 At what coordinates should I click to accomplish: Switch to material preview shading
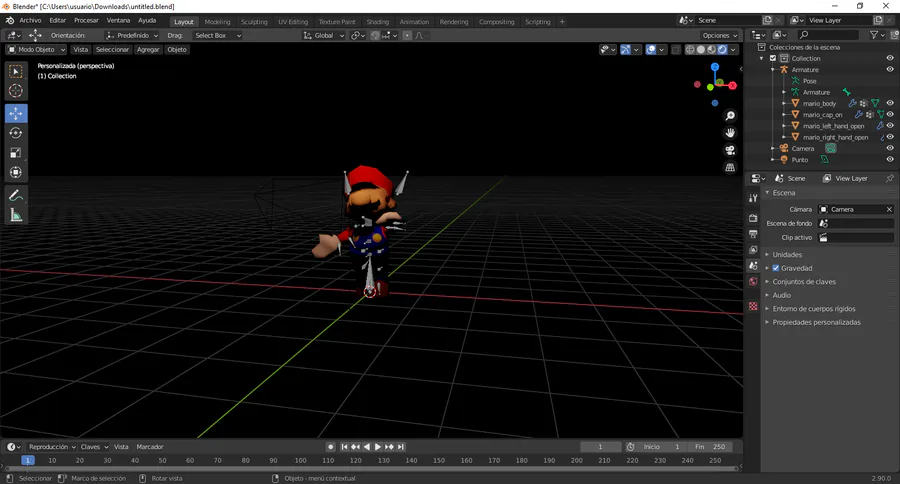[x=712, y=50]
